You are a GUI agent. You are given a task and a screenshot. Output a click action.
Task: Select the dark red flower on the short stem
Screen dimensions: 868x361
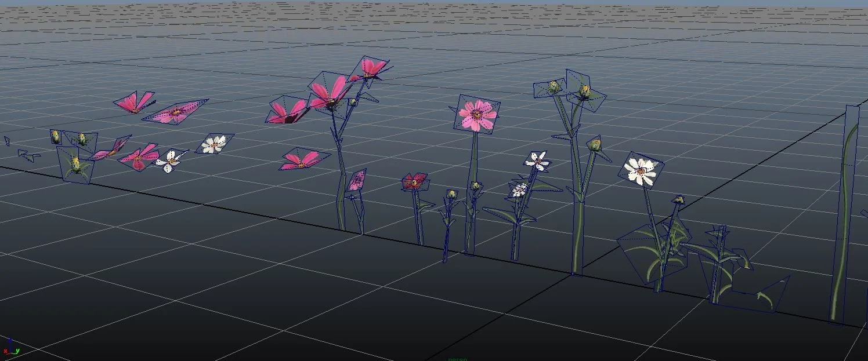415,182
